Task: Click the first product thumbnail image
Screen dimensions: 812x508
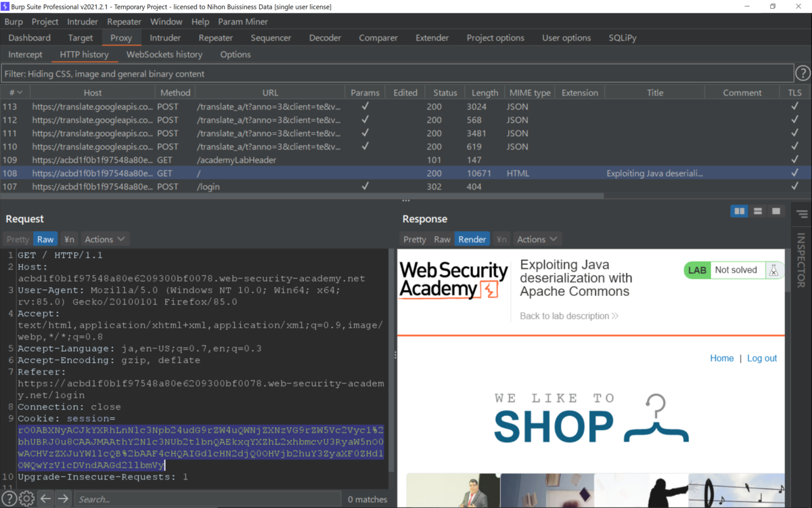Action: 452,491
